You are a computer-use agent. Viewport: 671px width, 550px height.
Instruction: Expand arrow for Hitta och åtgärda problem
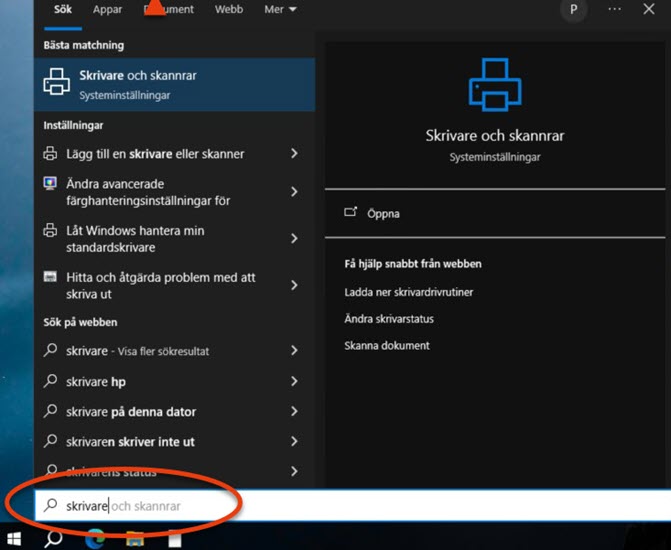coord(294,285)
